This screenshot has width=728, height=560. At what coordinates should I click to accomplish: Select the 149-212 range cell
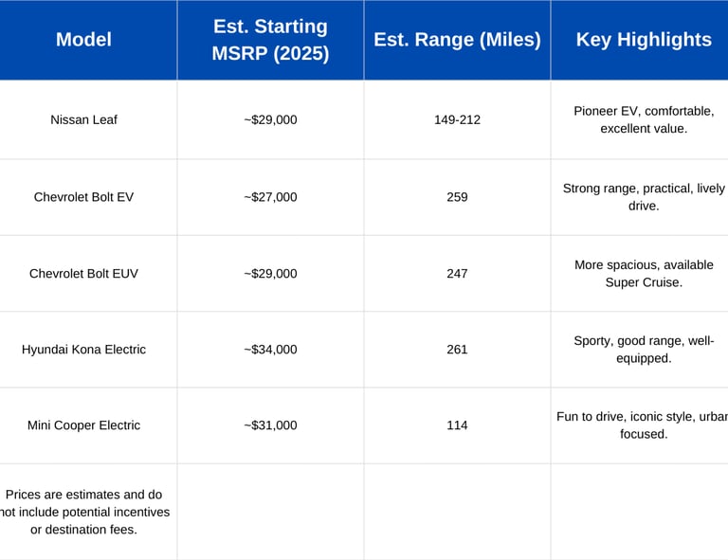point(457,120)
